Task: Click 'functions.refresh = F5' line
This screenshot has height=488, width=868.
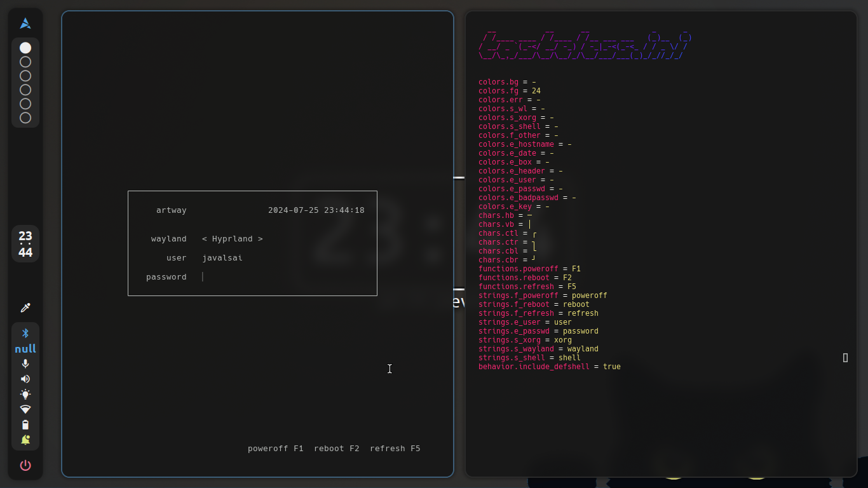Action: click(x=527, y=287)
